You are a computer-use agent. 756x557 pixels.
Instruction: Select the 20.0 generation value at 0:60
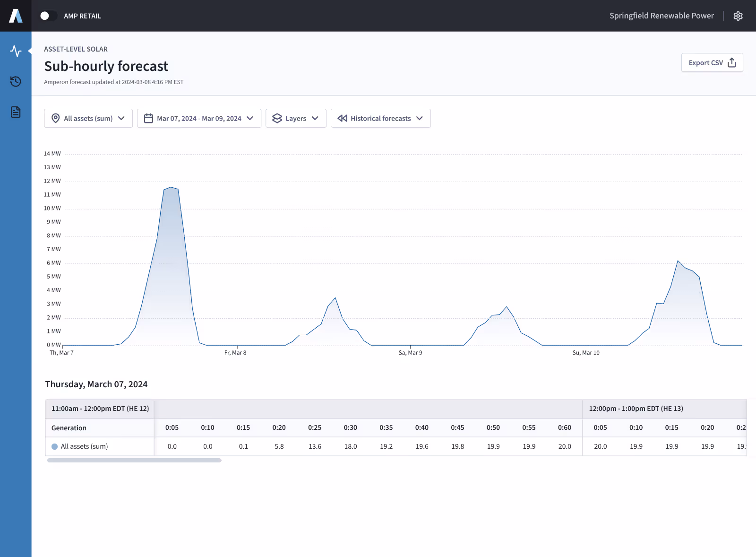[x=565, y=446]
